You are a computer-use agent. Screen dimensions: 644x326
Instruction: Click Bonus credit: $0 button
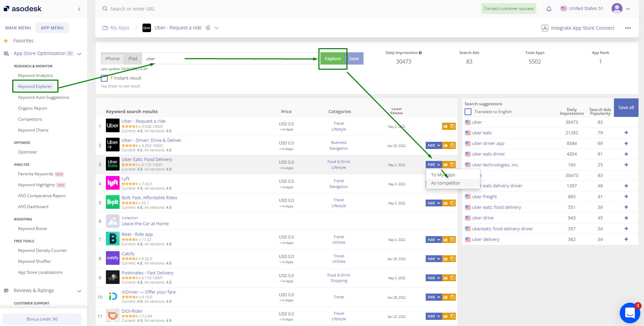coord(42,319)
